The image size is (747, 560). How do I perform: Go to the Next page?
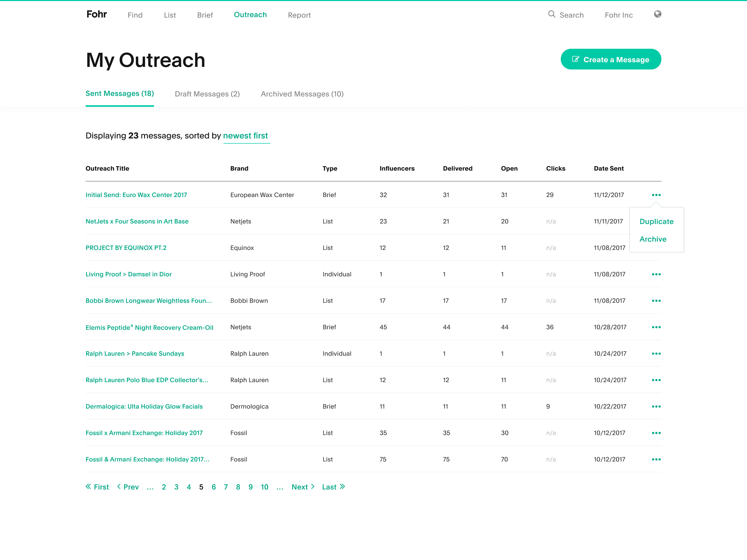[x=303, y=487]
